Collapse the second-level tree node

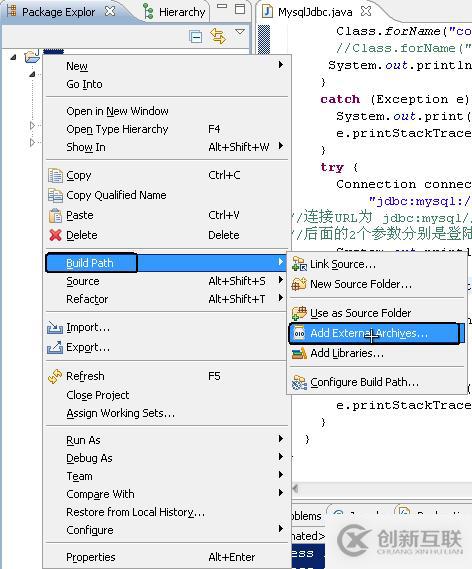tap(32, 74)
